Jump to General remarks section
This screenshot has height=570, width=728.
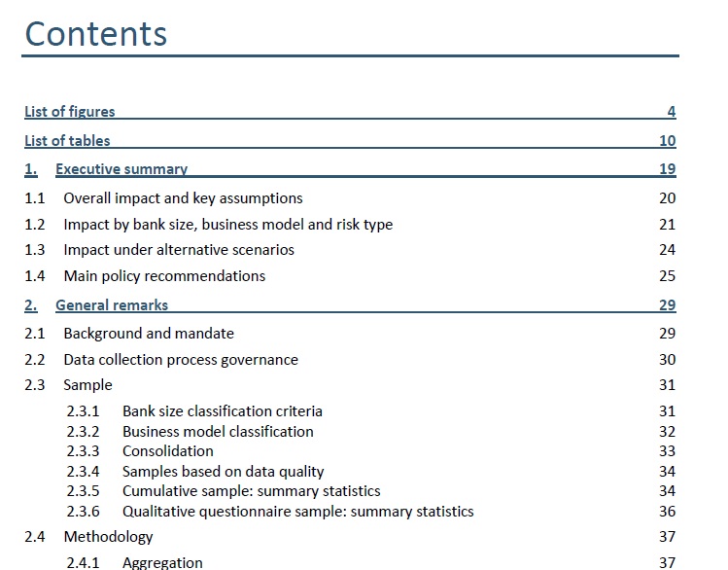point(112,305)
